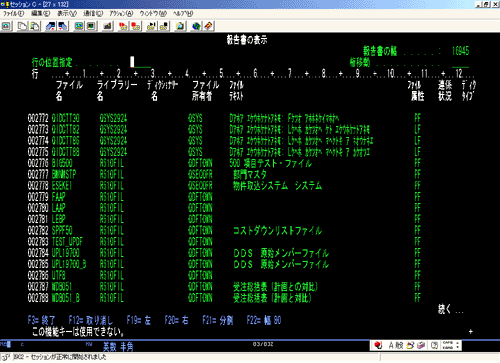Open the ヘルプ(H) menu
Viewport: 500px width, 363px height.
183,14
